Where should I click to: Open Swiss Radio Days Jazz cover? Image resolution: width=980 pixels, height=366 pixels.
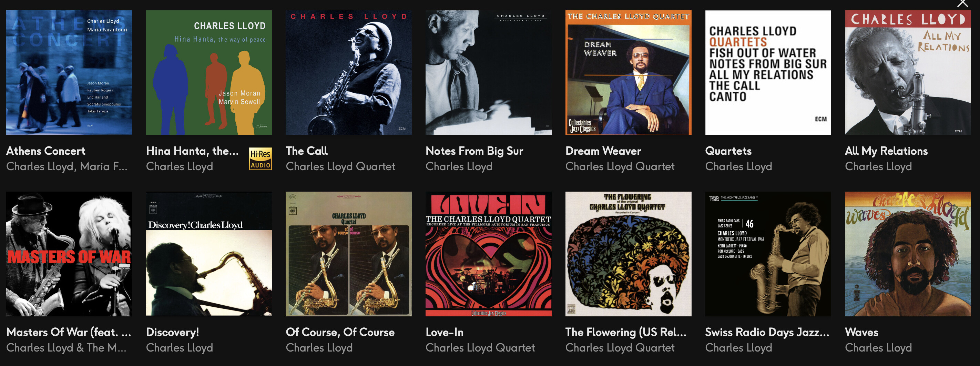point(768,254)
